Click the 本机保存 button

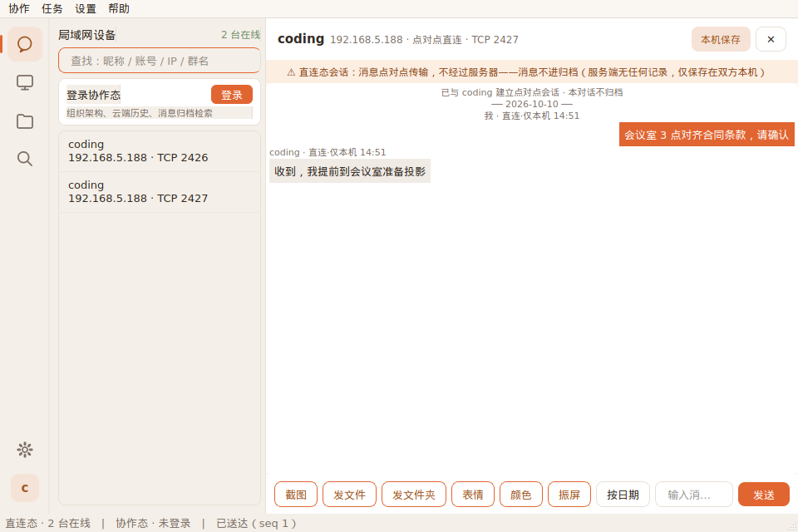(x=720, y=39)
